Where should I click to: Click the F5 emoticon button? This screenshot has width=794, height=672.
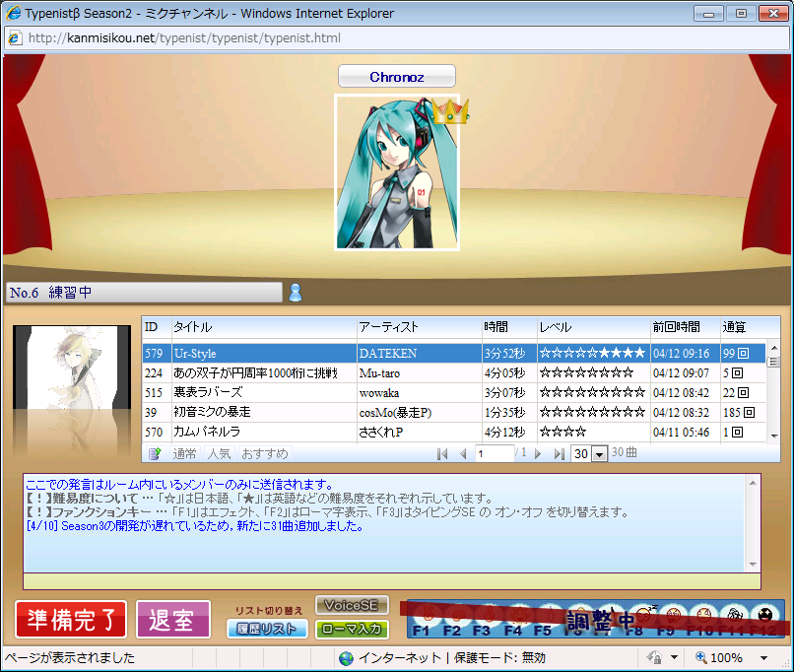point(543,620)
